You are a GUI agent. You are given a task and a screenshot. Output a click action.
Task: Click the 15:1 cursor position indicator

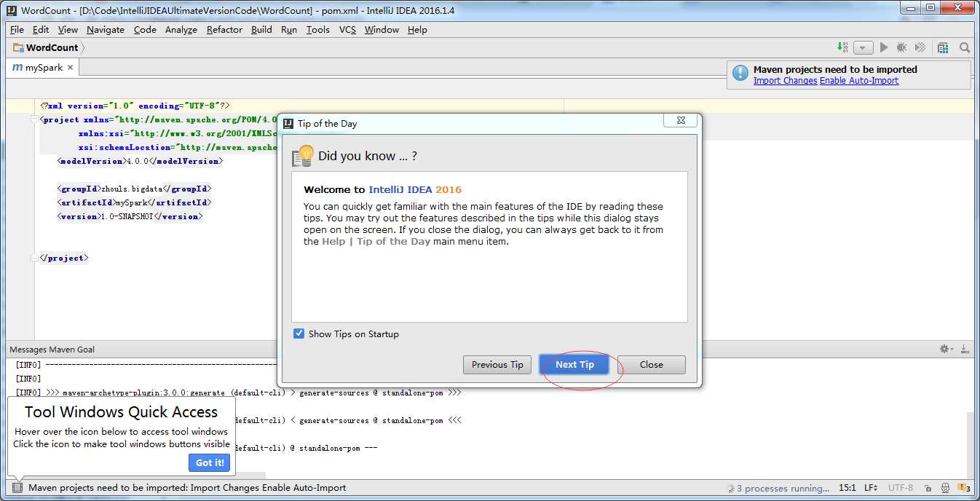click(847, 488)
